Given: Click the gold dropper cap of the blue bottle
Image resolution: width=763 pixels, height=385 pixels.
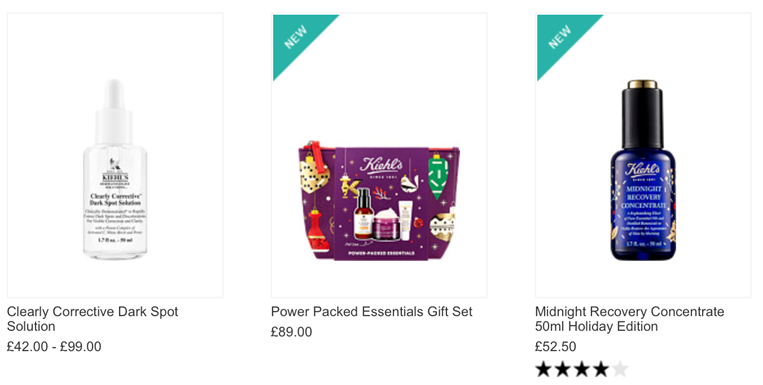Looking at the screenshot, I should [x=642, y=84].
